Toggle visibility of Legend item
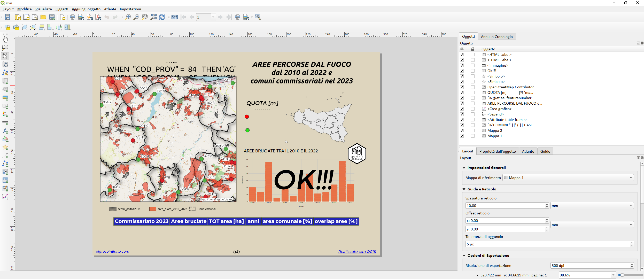644x279 pixels. pos(462,114)
